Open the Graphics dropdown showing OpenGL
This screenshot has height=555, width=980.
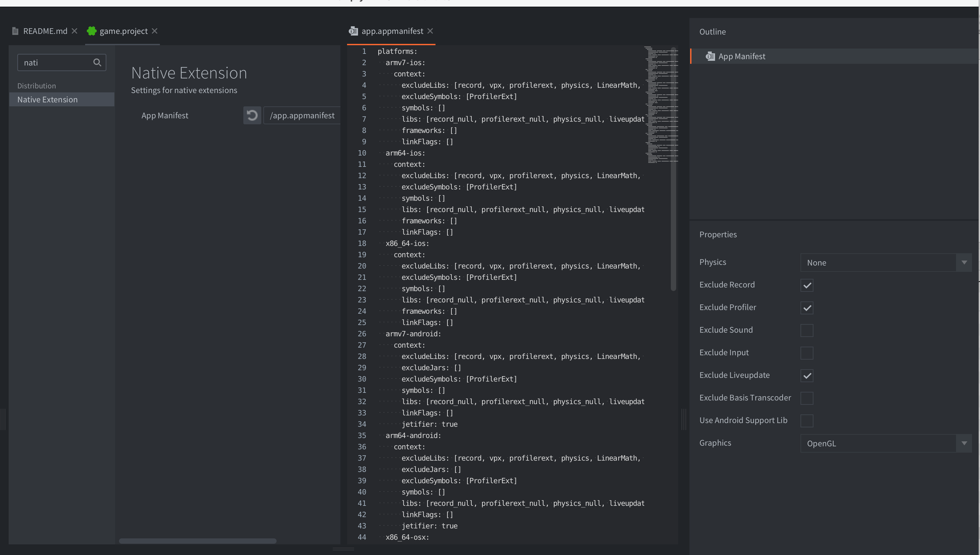tap(886, 443)
